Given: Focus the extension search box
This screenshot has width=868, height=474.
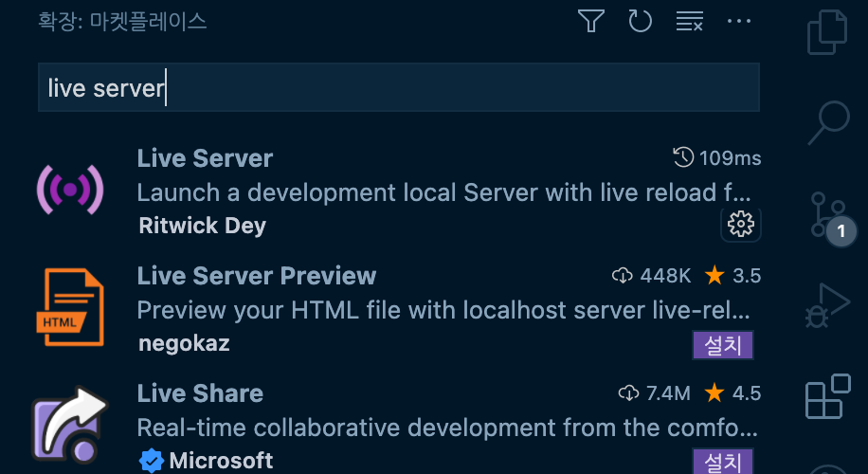Looking at the screenshot, I should pos(399,87).
